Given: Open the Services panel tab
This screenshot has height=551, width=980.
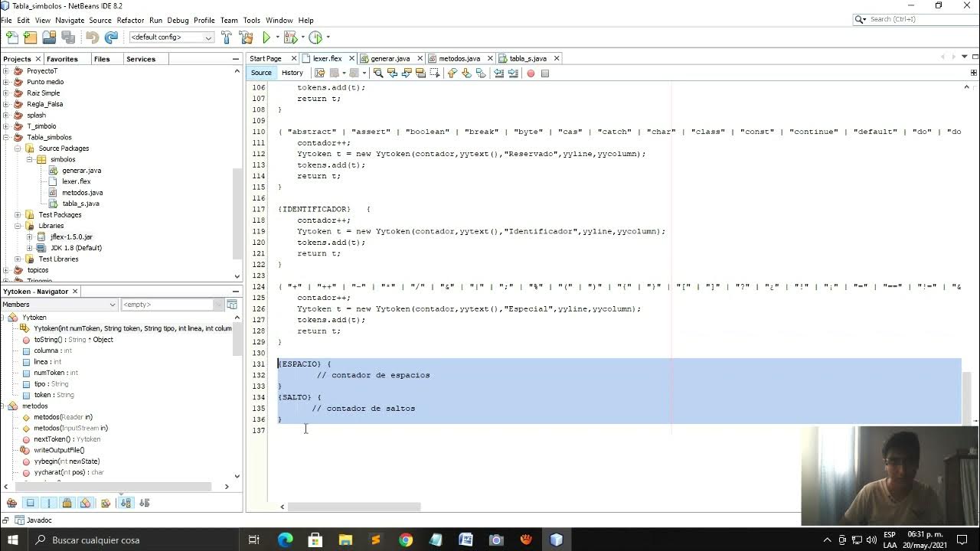Looking at the screenshot, I should 141,59.
